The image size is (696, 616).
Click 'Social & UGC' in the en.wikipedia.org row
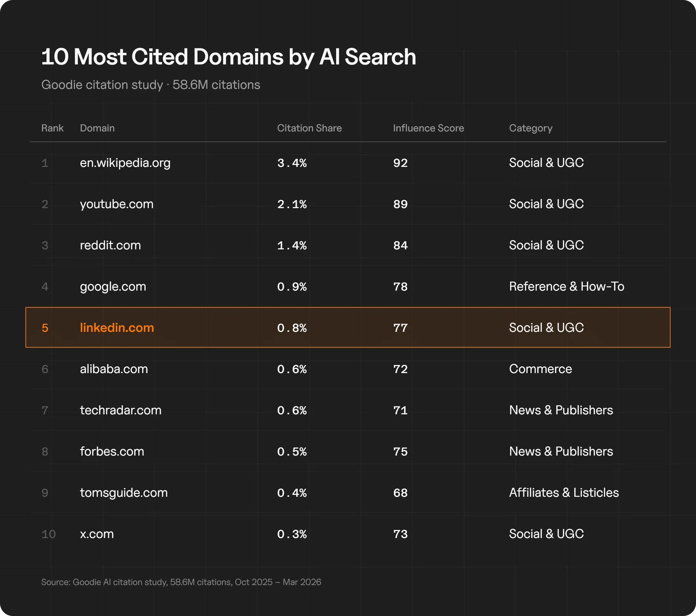point(546,163)
